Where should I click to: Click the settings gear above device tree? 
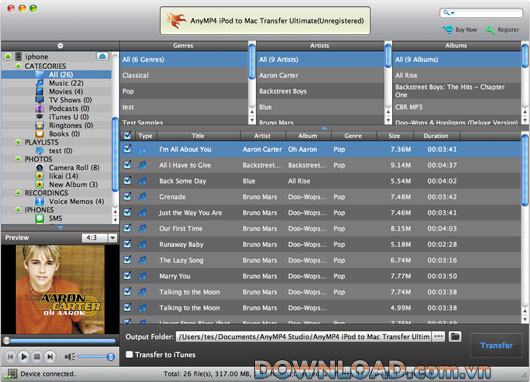(60, 46)
